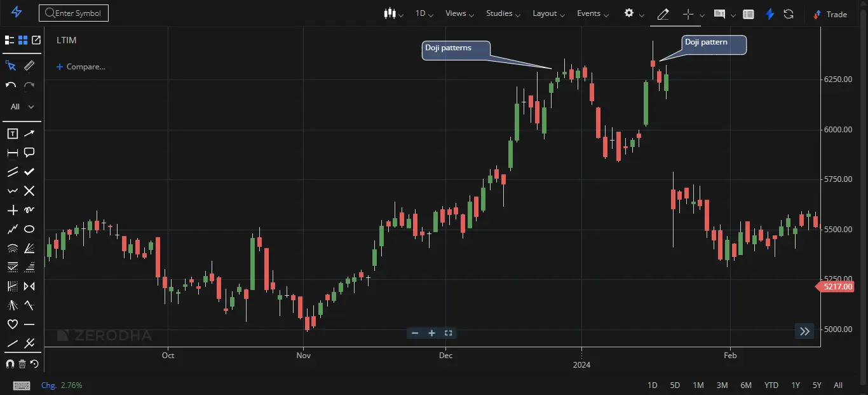Select the Annotation text tool

click(12, 134)
